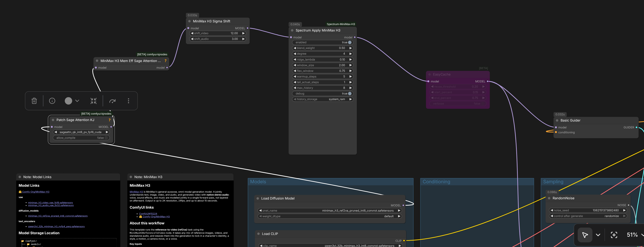Viewport: 644px width, 247px height.
Task: Expand canvas mode chevron next to cursor
Action: pos(598,235)
